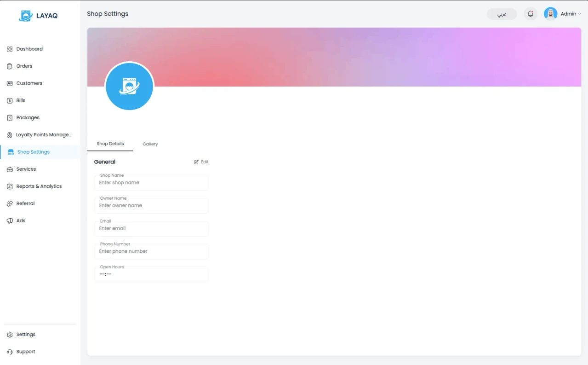Expand the Admin account dropdown chevron
588x365 pixels.
point(579,14)
